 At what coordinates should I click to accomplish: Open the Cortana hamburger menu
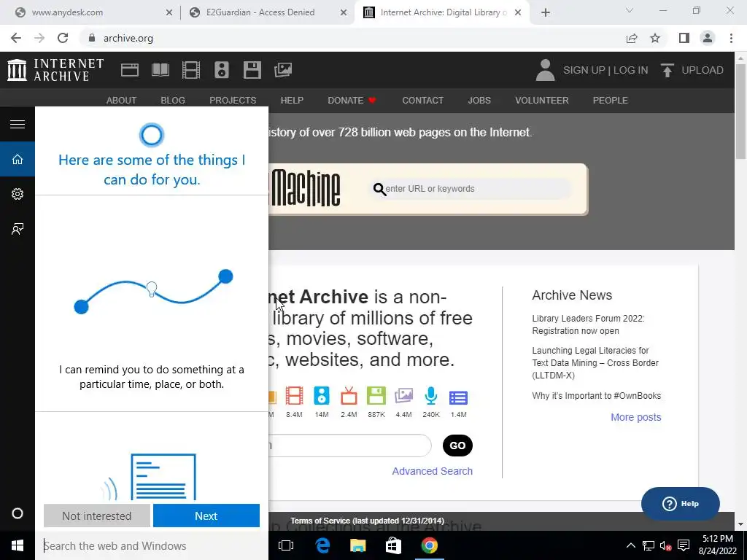click(18, 124)
